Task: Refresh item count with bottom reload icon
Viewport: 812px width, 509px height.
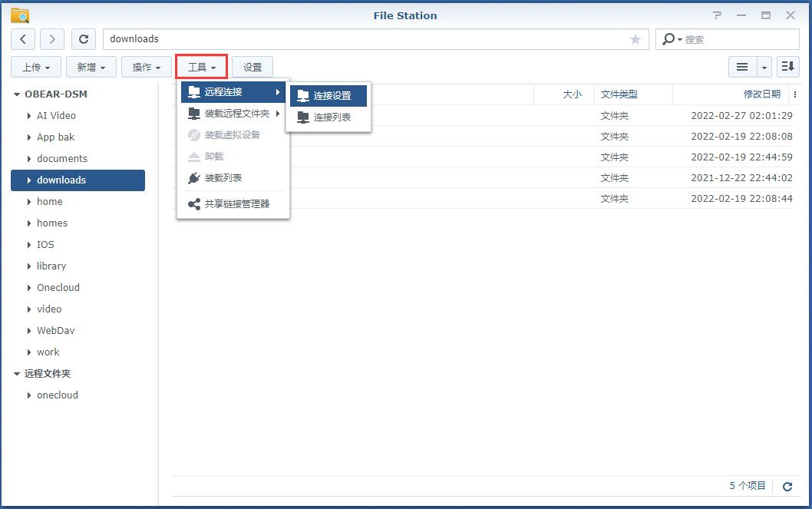Action: coord(787,486)
